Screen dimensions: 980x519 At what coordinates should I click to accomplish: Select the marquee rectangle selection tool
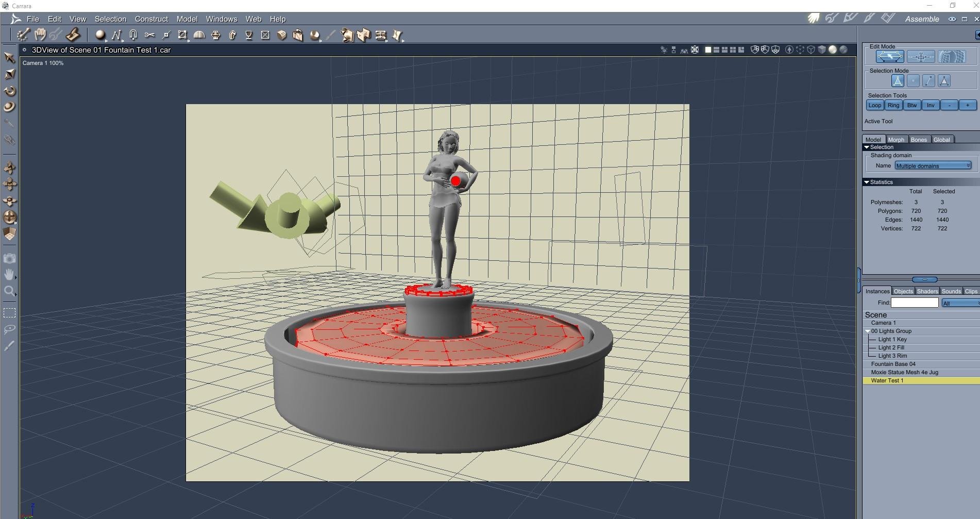tap(9, 313)
